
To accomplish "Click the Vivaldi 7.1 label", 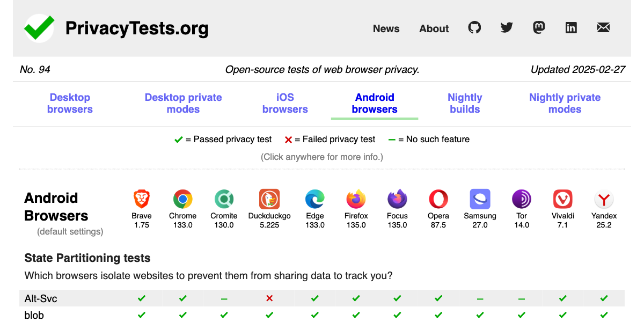I will pos(562,220).
